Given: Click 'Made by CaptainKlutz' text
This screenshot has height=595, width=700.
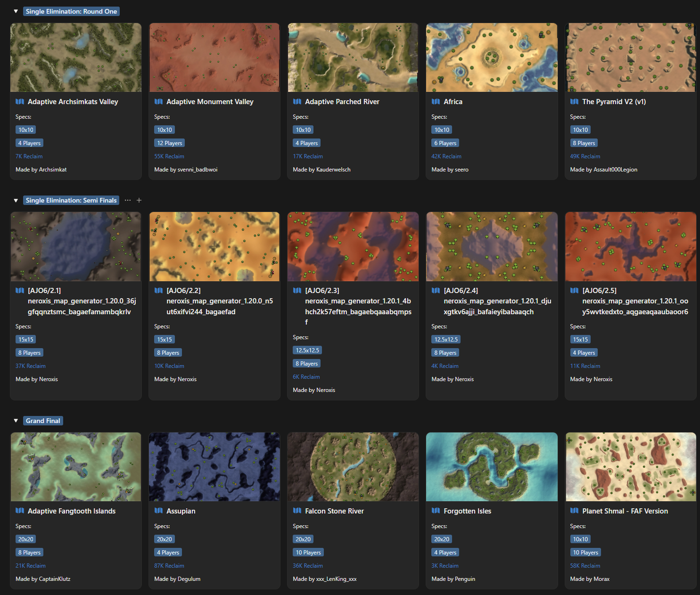Looking at the screenshot, I should pos(43,579).
